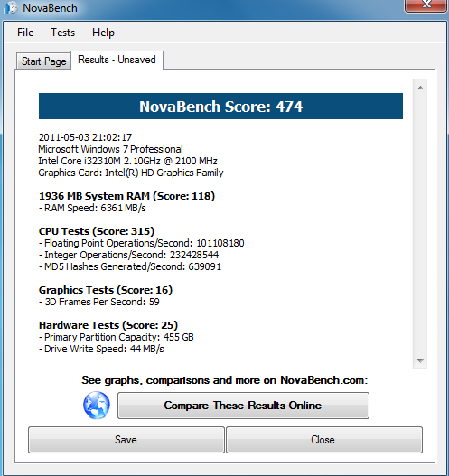Viewport: 449px width, 476px height.
Task: Click the Hardware Tests score heading
Action: pos(108,325)
